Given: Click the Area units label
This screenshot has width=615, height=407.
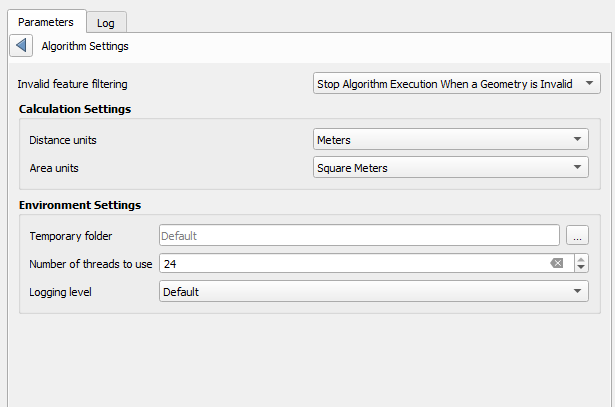Looking at the screenshot, I should (56, 168).
